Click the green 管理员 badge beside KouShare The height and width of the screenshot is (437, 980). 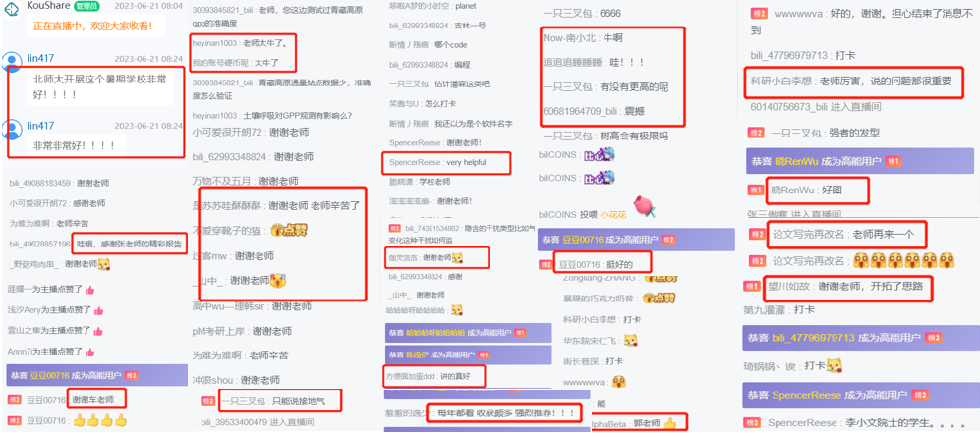point(85,6)
